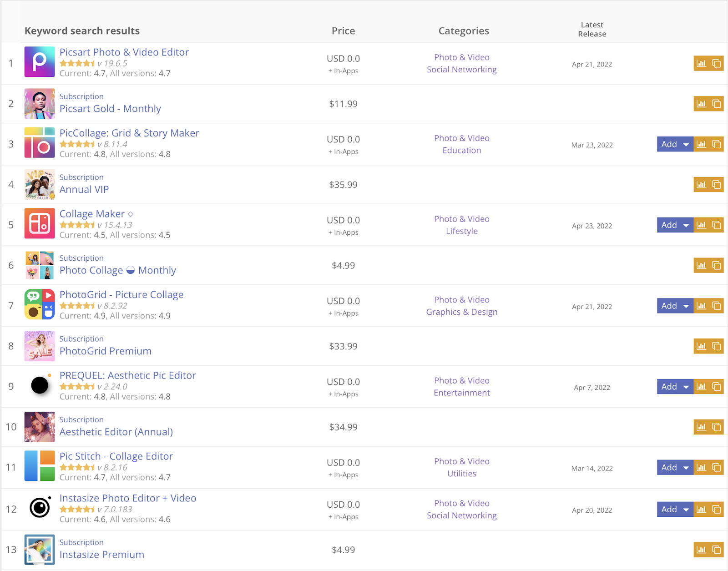Click copy icon for PhotoGrid Premium row
The image size is (728, 571).
click(717, 346)
